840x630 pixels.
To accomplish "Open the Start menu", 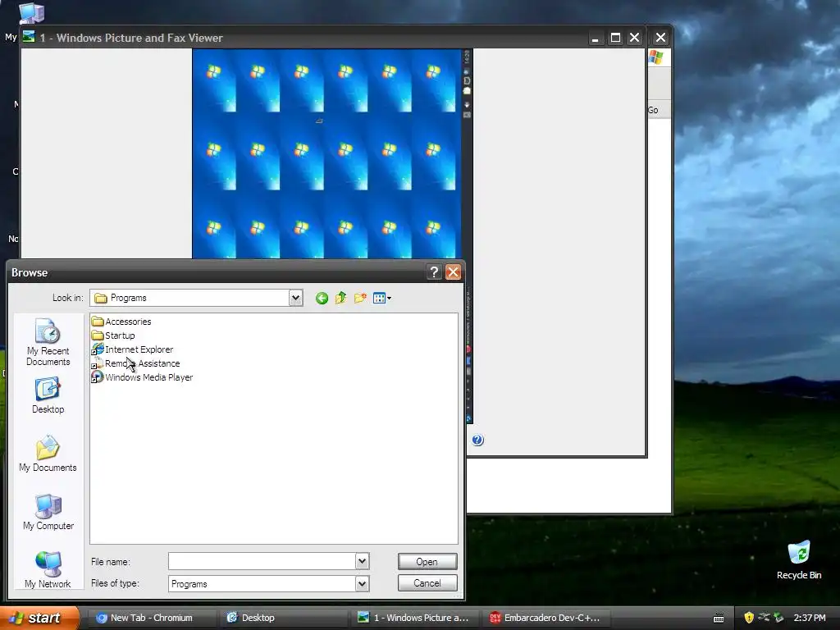I will click(x=39, y=618).
